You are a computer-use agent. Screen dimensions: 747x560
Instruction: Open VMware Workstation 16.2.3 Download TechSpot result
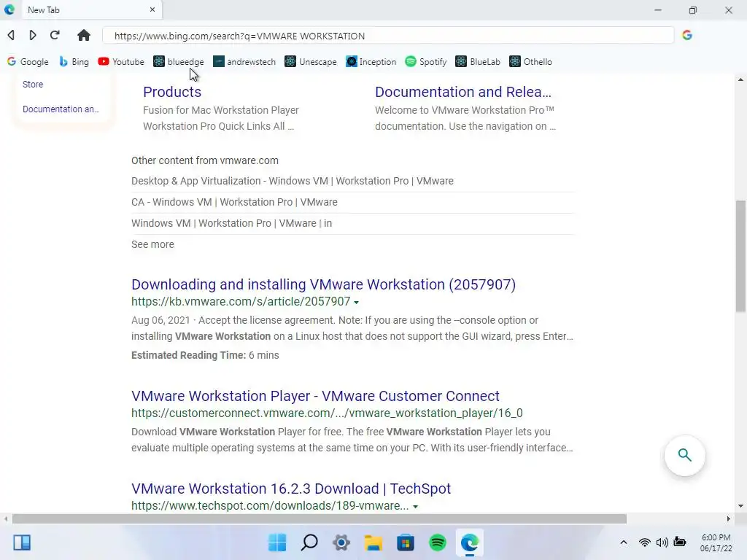tap(291, 489)
